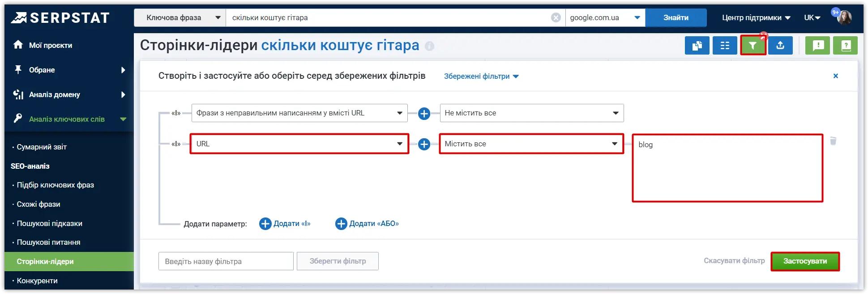Click Скасувати фільтр
868x294 pixels.
pyautogui.click(x=734, y=260)
